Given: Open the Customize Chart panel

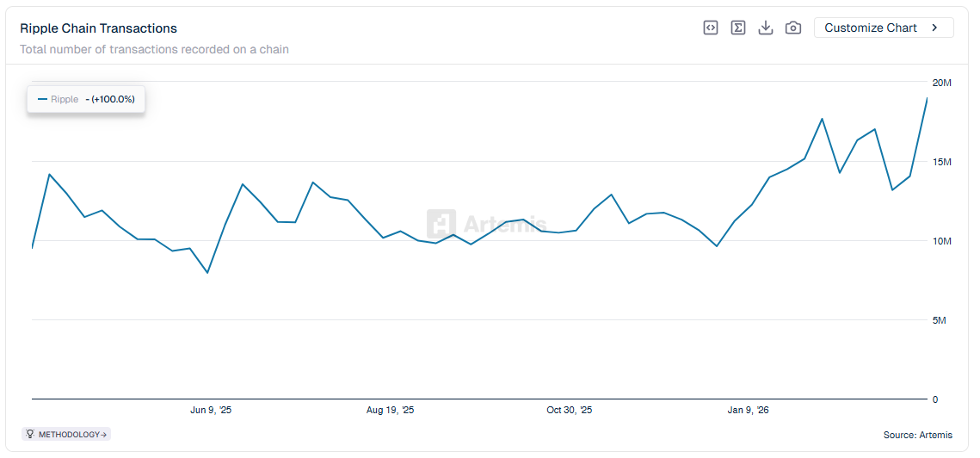Looking at the screenshot, I should (x=871, y=28).
